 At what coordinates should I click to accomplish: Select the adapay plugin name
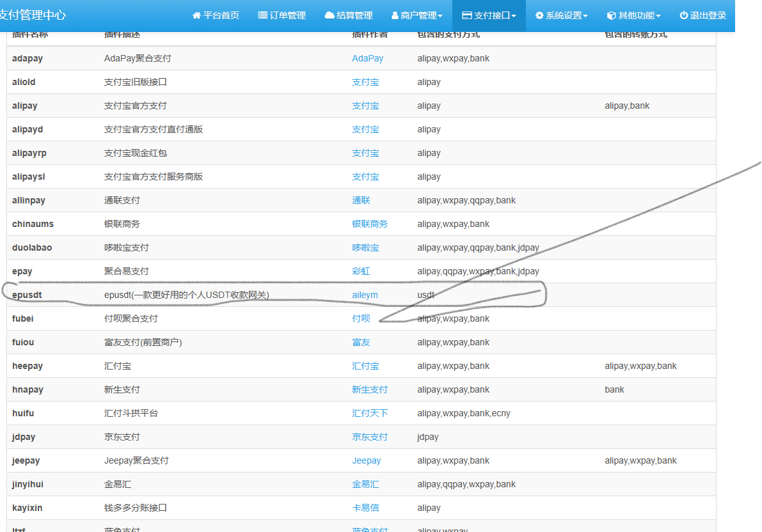(28, 58)
